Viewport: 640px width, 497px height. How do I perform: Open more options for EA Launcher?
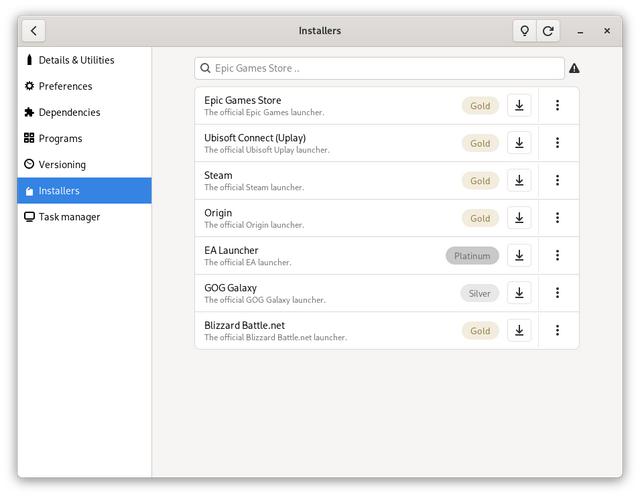(x=557, y=255)
